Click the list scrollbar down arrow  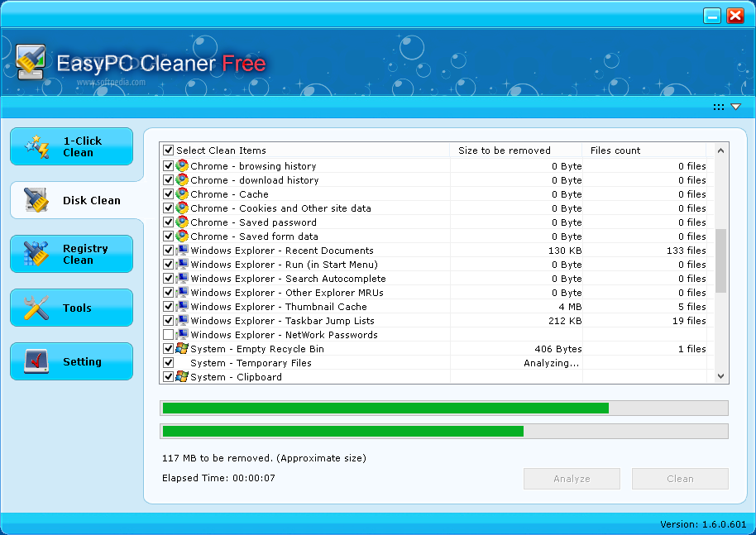720,376
